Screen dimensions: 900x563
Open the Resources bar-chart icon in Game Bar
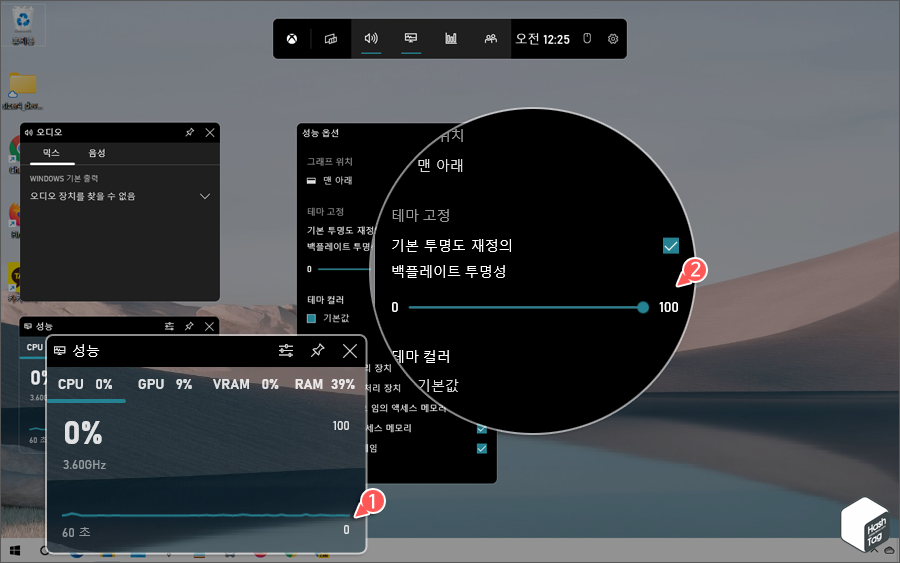(451, 38)
